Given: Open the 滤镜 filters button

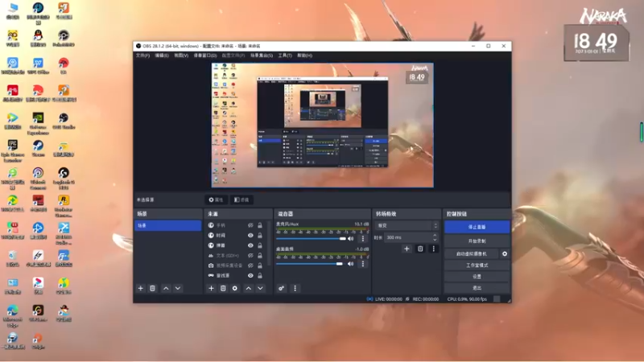Looking at the screenshot, I should pos(242,200).
